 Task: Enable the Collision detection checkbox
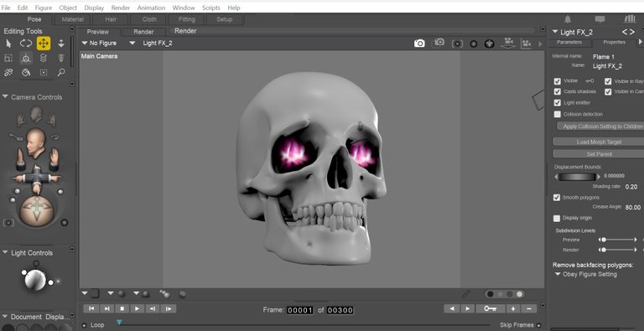point(558,114)
